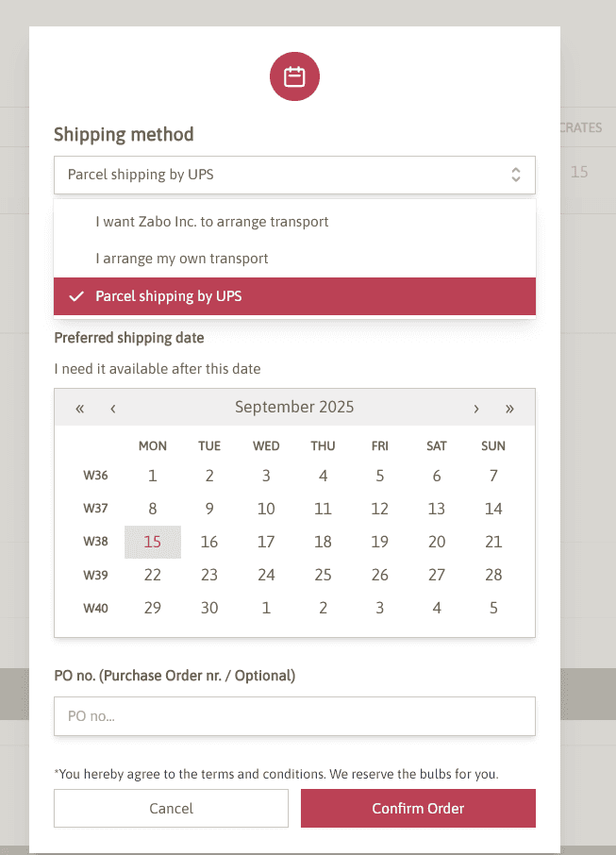The width and height of the screenshot is (616, 855).
Task: Click inside the PO no. input field
Action: [x=294, y=716]
